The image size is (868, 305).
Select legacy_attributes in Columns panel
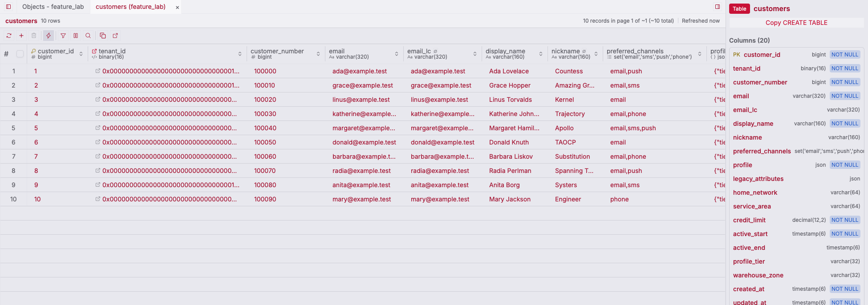[x=796, y=179]
